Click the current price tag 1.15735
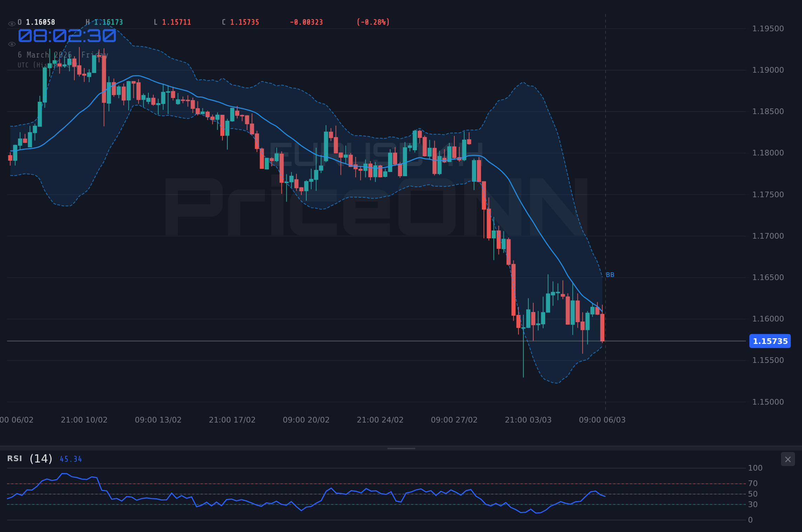802x532 pixels. pos(770,341)
